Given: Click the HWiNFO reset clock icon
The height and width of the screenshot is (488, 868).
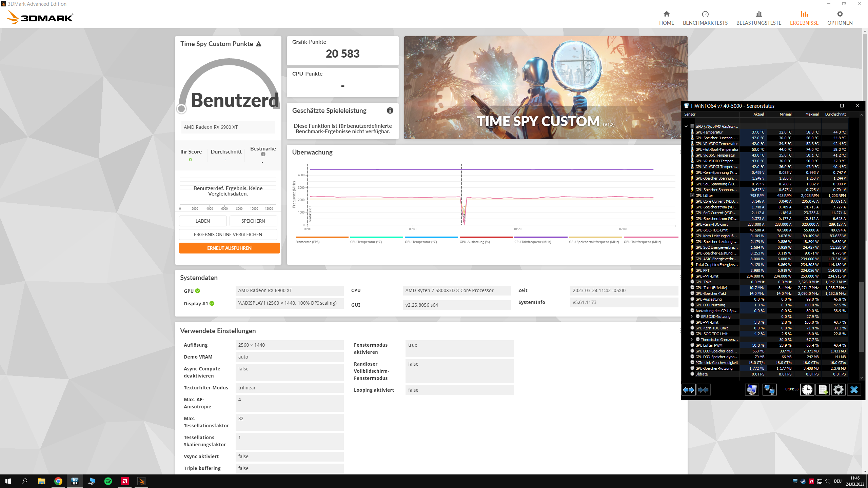Looking at the screenshot, I should [x=807, y=390].
